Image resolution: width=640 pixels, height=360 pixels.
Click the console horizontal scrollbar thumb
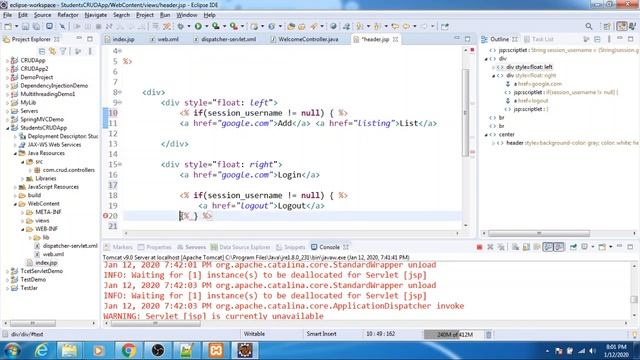[x=156, y=324]
